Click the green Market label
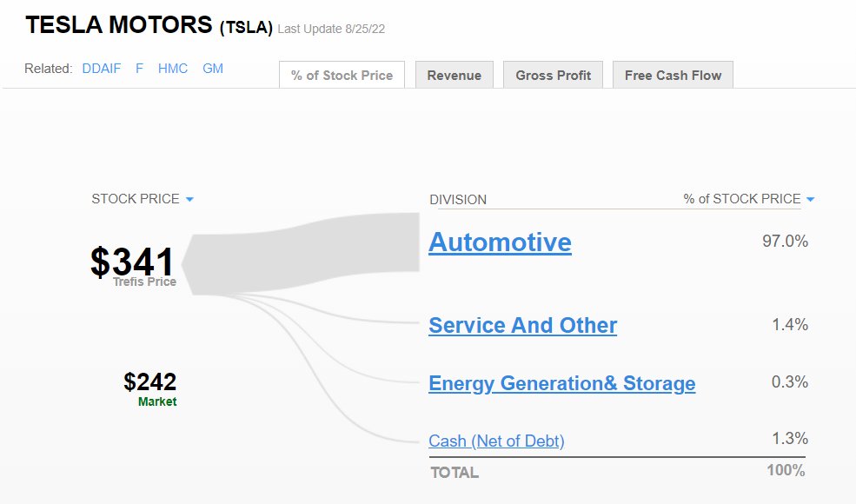Image resolution: width=856 pixels, height=504 pixels. (157, 401)
